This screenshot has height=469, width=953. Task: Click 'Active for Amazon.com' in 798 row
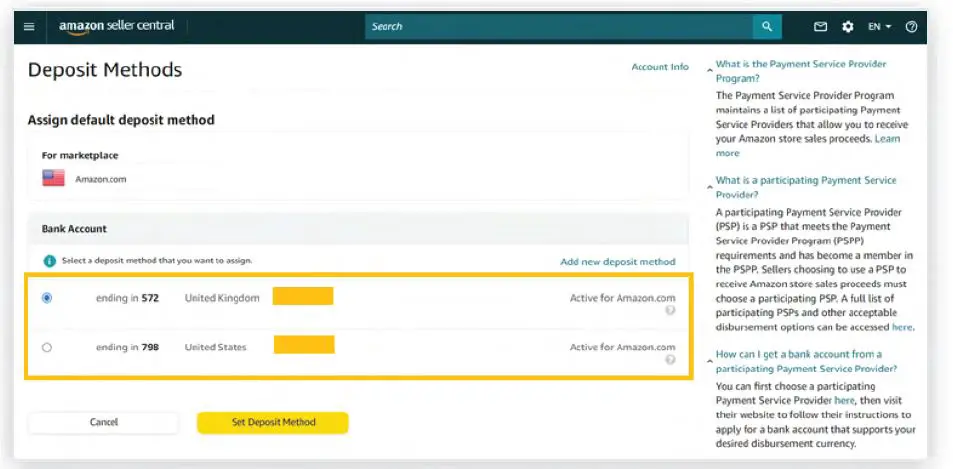point(622,347)
